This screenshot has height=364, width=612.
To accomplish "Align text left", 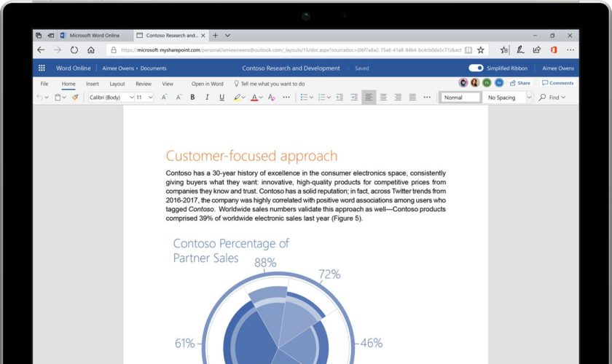I will 369,98.
